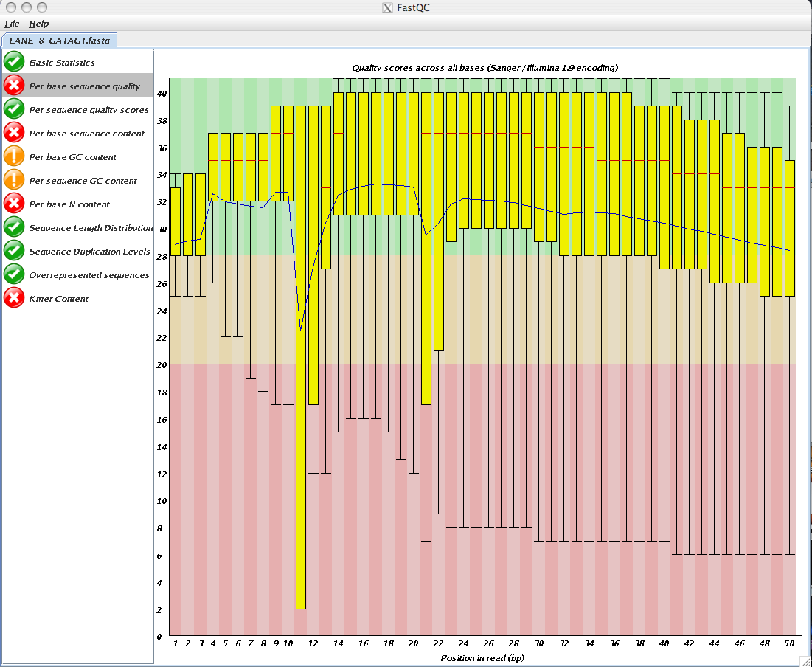
Task: Click the red fail icon for Per base sequence quality
Action: [x=14, y=86]
